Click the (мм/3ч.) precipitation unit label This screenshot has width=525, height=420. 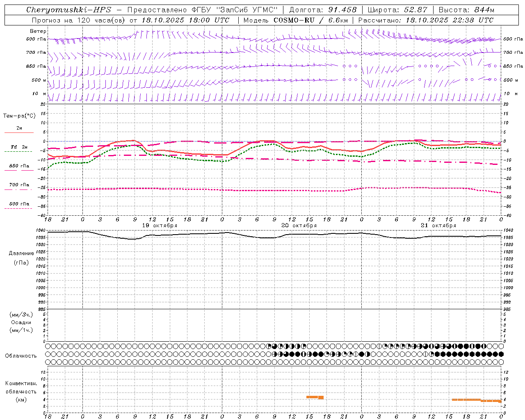(x=21, y=315)
